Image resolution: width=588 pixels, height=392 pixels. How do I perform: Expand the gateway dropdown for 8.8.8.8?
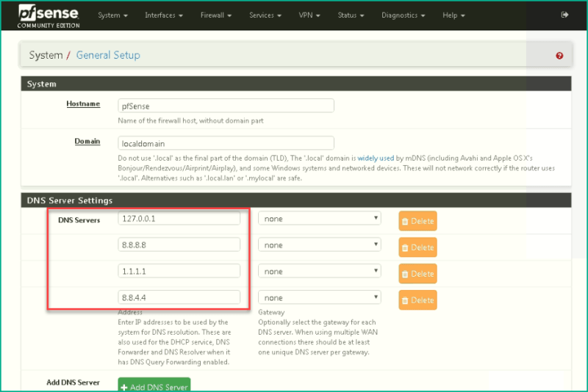coord(320,245)
